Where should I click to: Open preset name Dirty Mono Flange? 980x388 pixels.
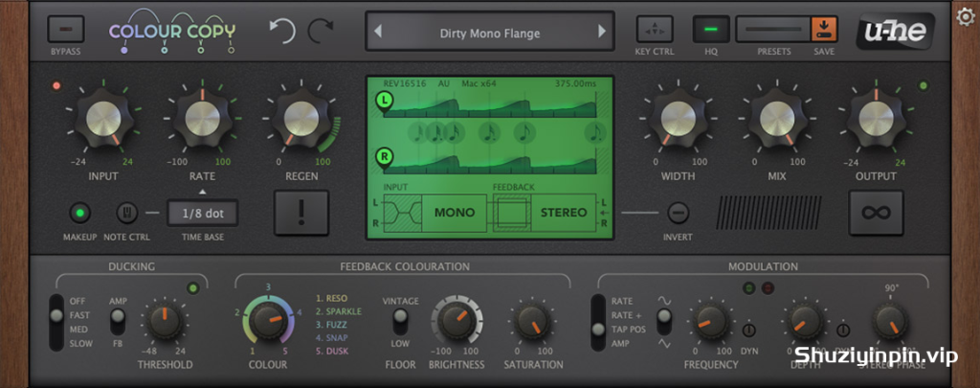pyautogui.click(x=489, y=34)
